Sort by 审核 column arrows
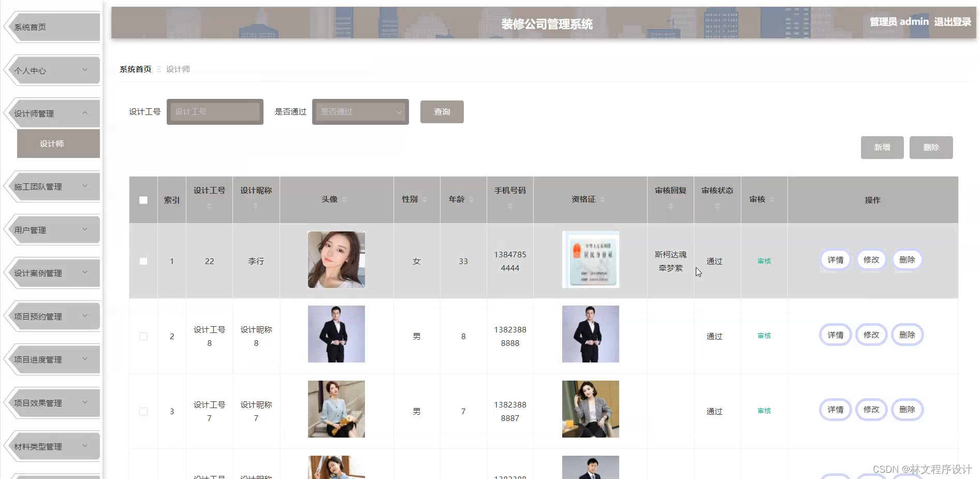This screenshot has width=980, height=479. pyautogui.click(x=772, y=199)
